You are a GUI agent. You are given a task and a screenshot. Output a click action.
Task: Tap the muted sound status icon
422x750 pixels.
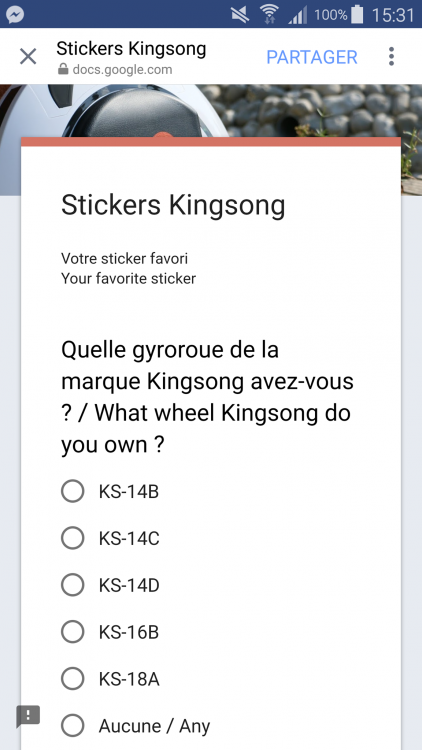point(240,15)
